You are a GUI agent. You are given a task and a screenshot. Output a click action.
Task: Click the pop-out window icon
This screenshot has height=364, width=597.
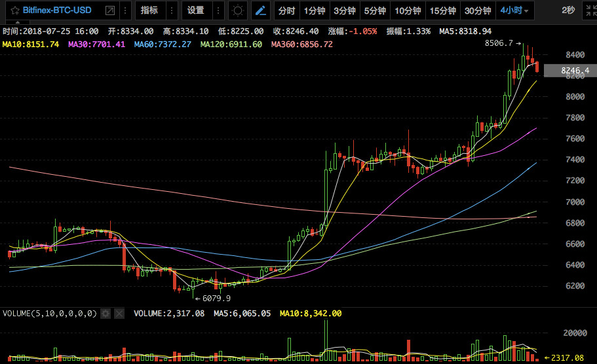pos(110,10)
